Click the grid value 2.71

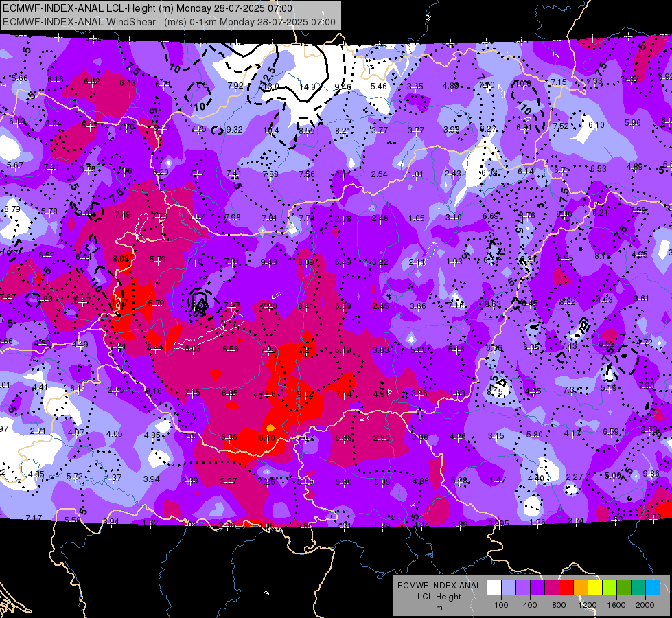point(38,431)
